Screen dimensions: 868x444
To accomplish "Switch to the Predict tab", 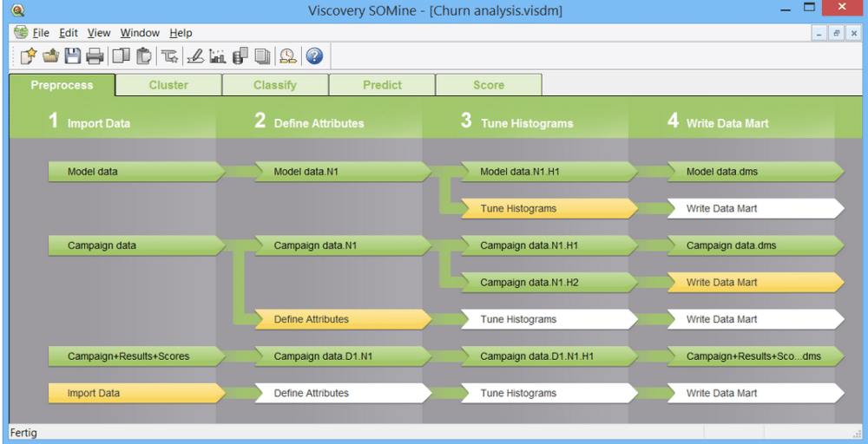I will click(382, 85).
